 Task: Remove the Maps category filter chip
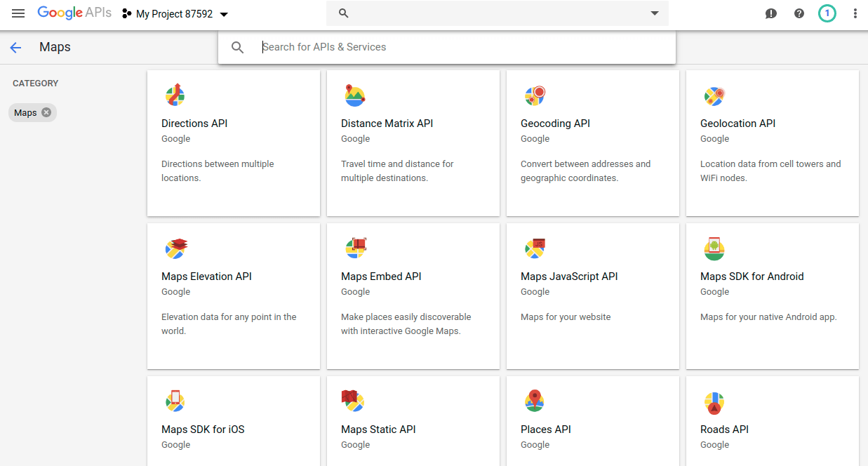pyautogui.click(x=46, y=112)
